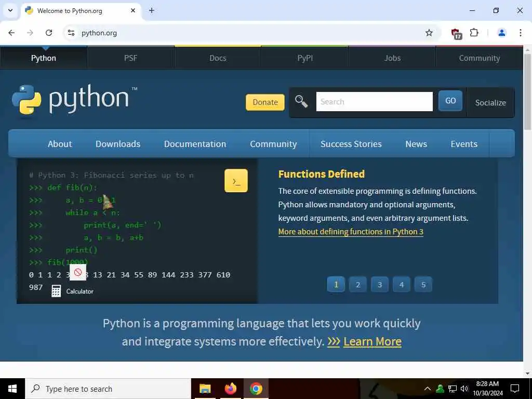Open a new browser tab
Viewport: 532px width, 399px height.
(152, 10)
